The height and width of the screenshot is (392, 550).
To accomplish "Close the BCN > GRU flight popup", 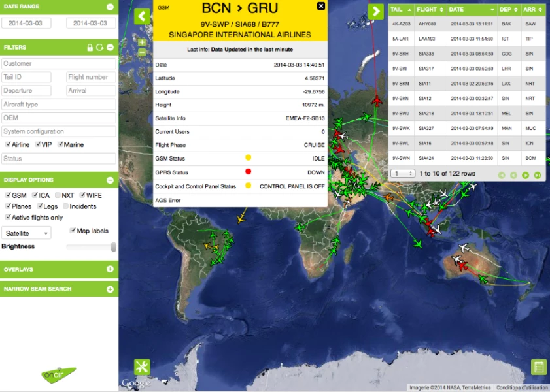I will coord(320,6).
